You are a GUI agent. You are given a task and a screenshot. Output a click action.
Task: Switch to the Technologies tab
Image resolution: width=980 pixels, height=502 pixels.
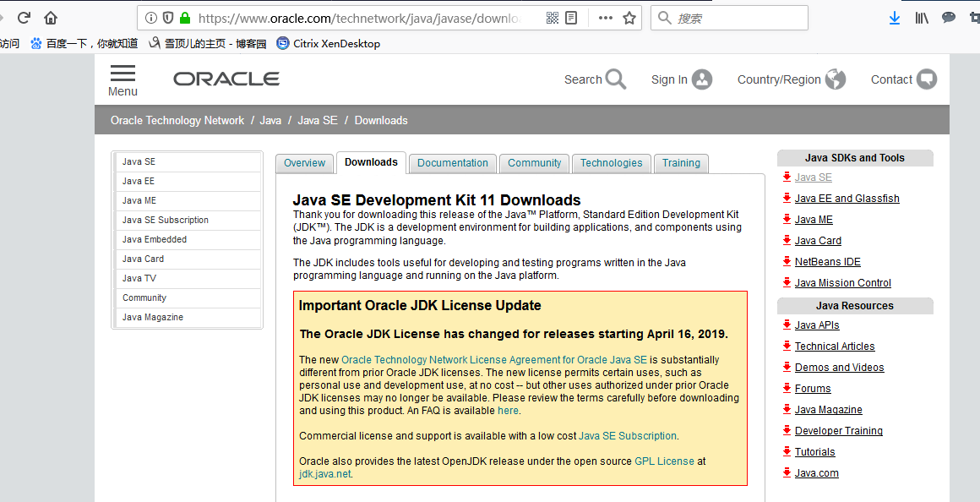612,163
